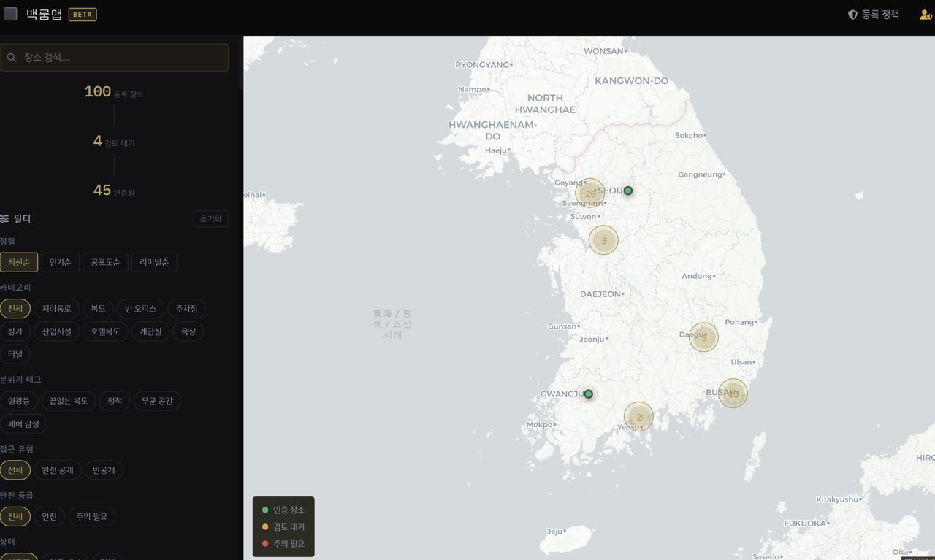Focus the 장소 검색 input field
Screen dimensions: 935x560
[x=114, y=58]
